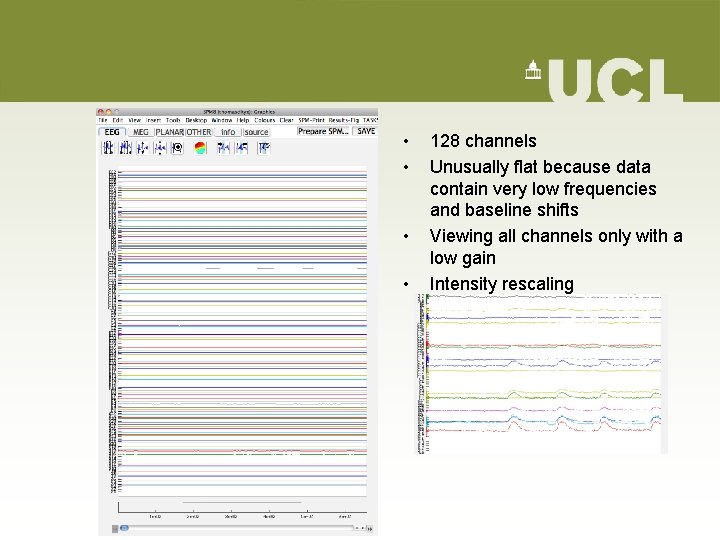The image size is (720, 540).
Task: Open the Insert menu
Action: 153,120
